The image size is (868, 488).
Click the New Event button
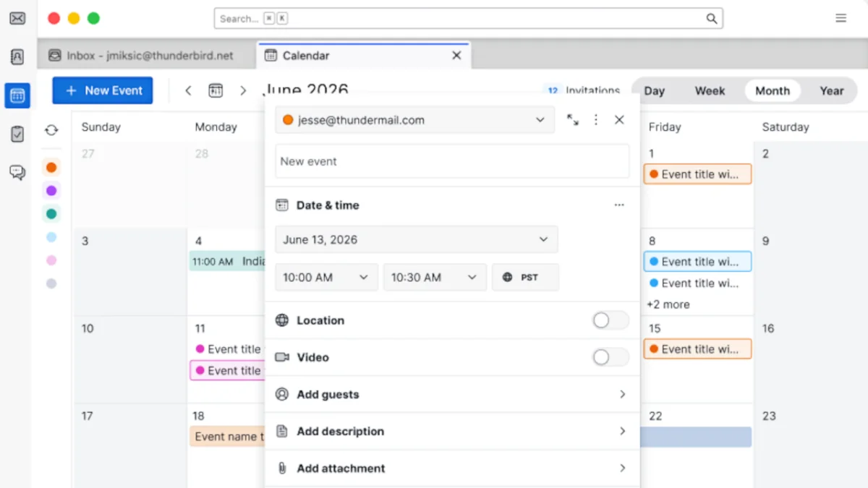coord(103,90)
